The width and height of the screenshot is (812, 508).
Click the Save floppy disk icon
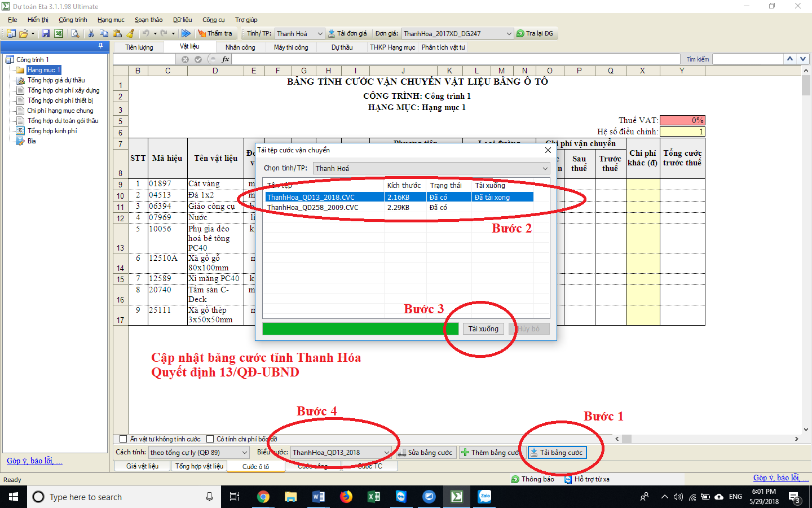coord(46,34)
